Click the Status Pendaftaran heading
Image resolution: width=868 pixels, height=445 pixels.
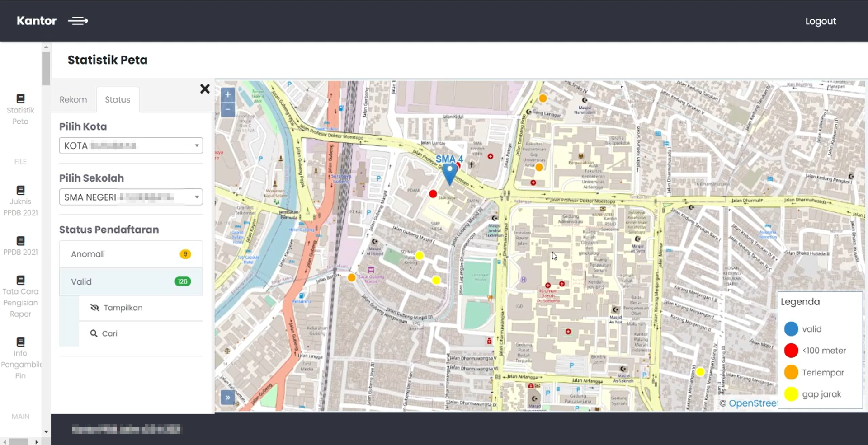pos(109,230)
